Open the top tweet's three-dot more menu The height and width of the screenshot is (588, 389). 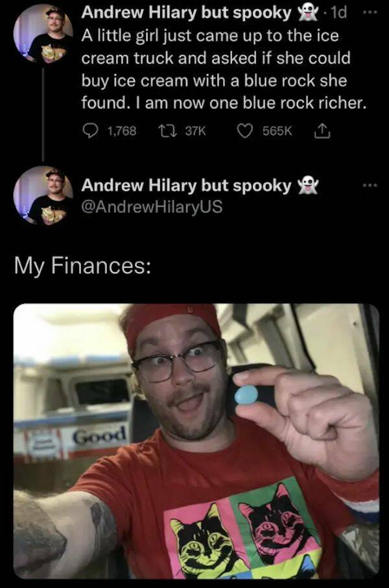[370, 12]
